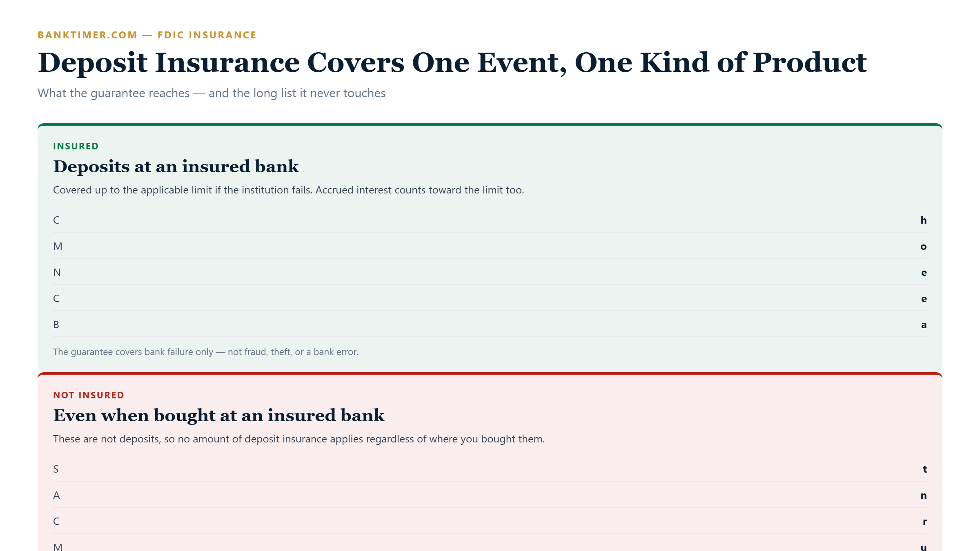Viewport: 980px width, 551px height.
Task: Click the heading 'Even when bought at an insured bank'
Action: tap(219, 415)
